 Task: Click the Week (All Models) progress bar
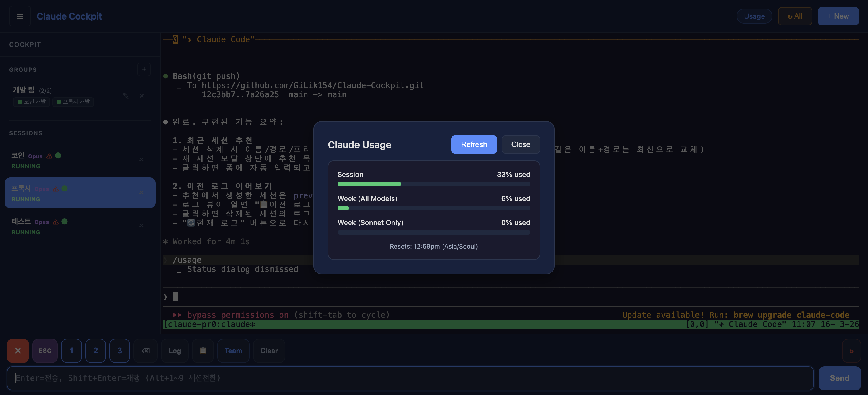coord(434,208)
